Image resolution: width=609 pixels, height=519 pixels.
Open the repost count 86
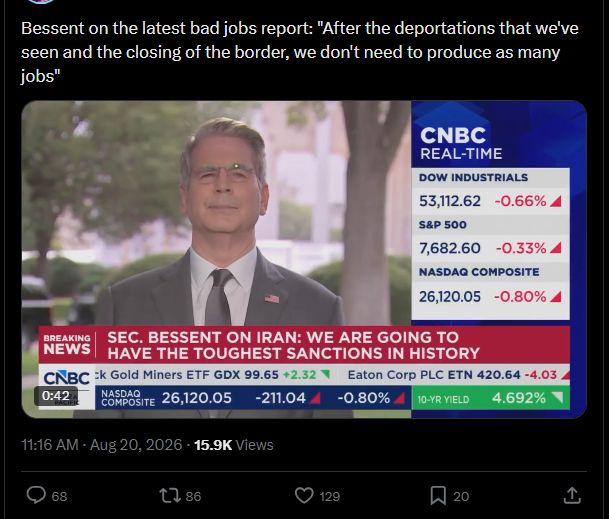tap(193, 496)
